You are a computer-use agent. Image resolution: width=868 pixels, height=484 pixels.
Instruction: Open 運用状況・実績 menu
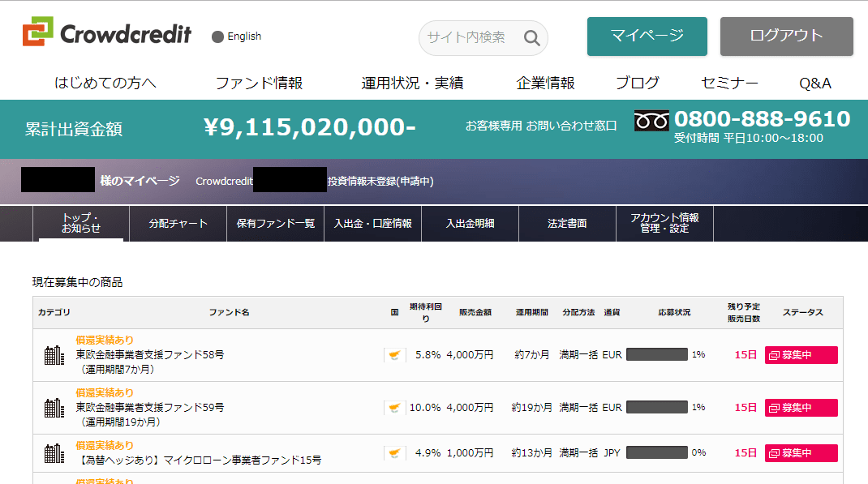[x=412, y=83]
